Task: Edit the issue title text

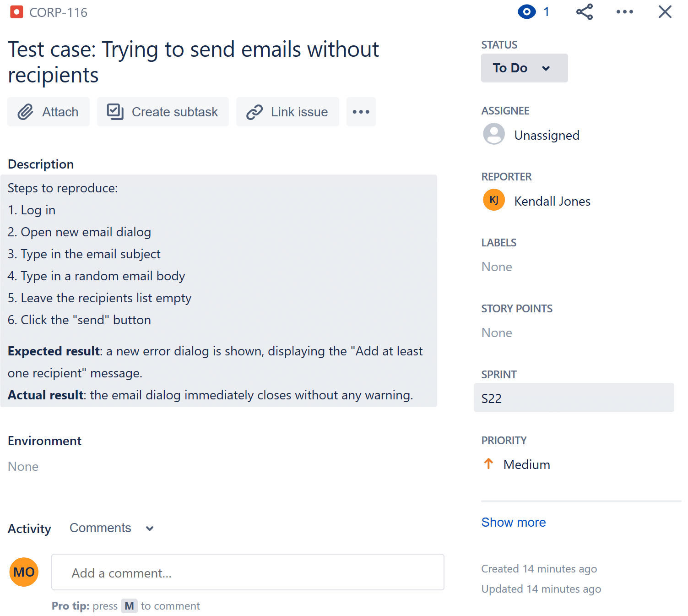Action: point(193,62)
